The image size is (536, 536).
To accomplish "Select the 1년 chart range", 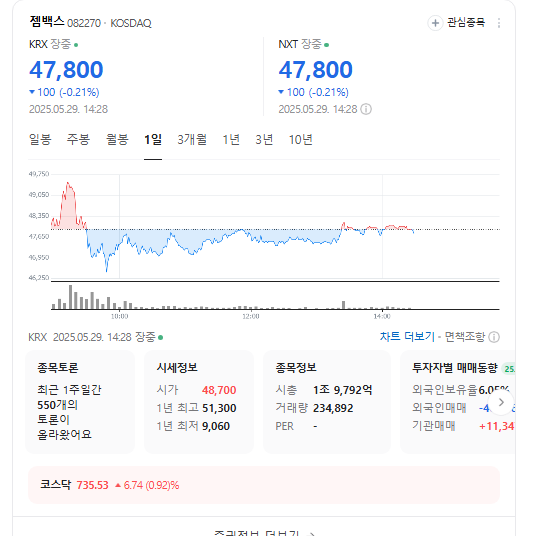I will coord(231,139).
